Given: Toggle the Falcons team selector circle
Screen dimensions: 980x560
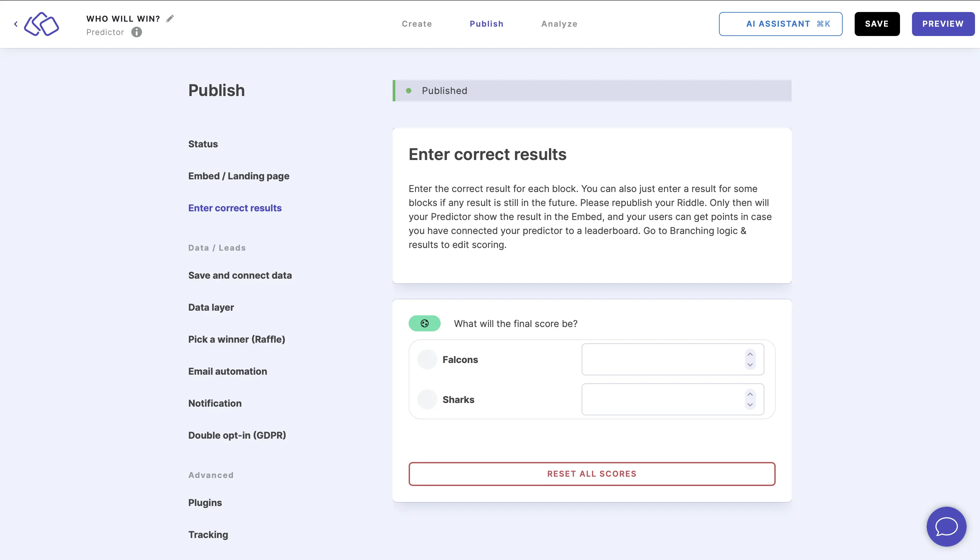Looking at the screenshot, I should 426,359.
